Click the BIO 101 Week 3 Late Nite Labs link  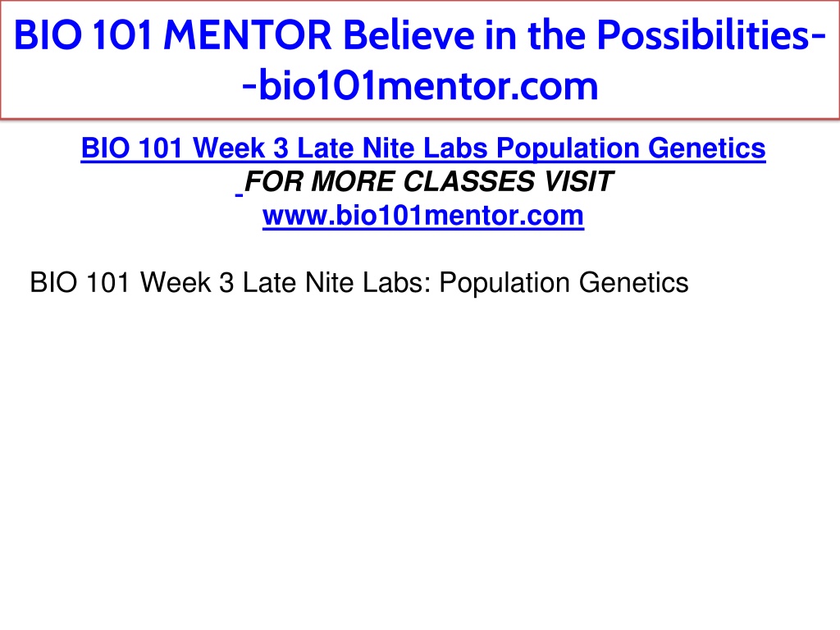(x=423, y=148)
